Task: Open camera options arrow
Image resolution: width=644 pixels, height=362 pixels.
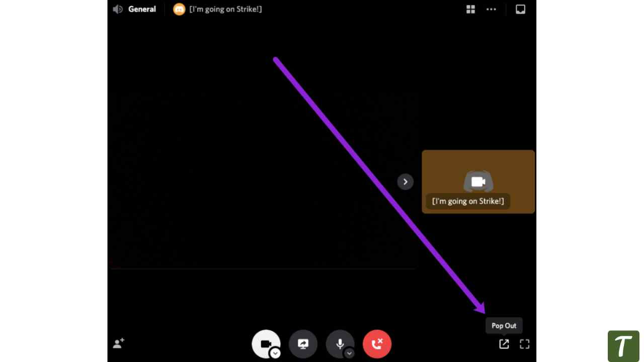Action: [x=275, y=353]
